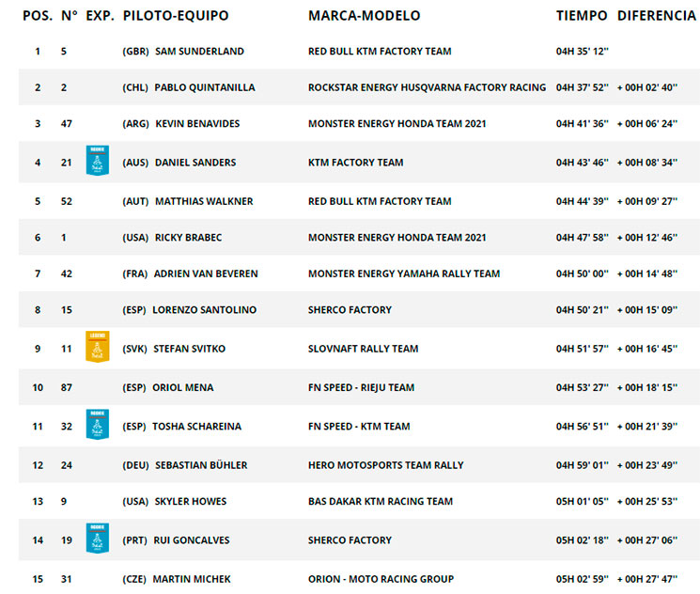Open Skyler Howes rider name
700x594 pixels.
191,502
